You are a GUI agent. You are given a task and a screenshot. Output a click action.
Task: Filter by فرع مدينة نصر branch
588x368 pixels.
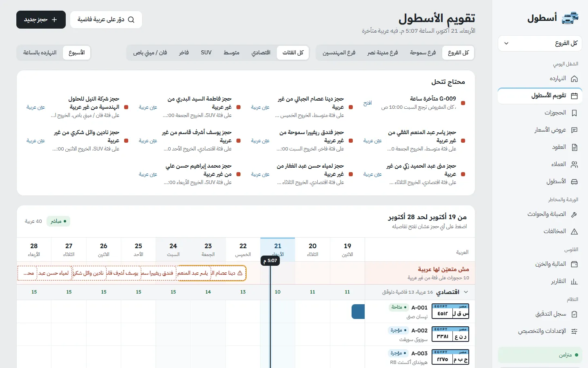click(x=383, y=53)
